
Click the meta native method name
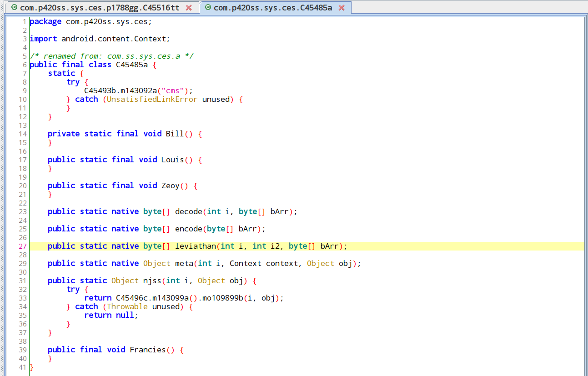pos(184,263)
